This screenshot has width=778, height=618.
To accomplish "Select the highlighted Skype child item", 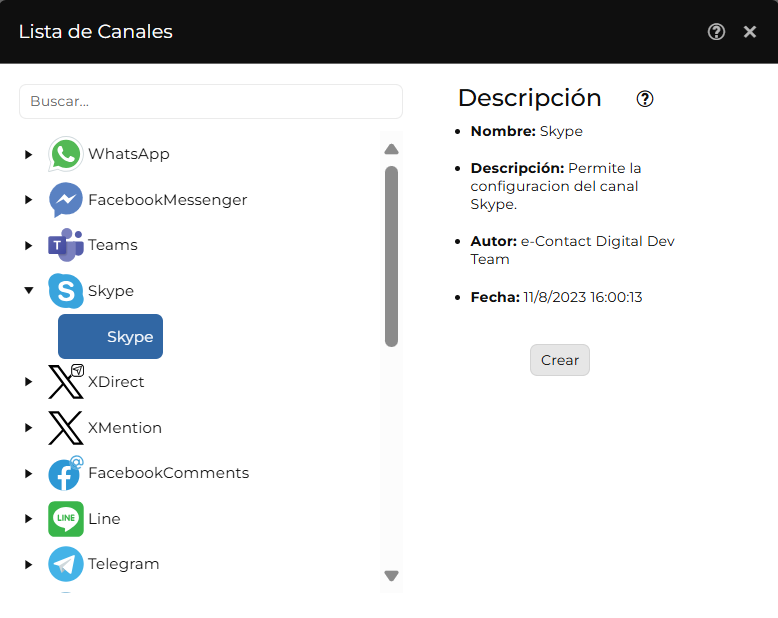I will [x=110, y=336].
